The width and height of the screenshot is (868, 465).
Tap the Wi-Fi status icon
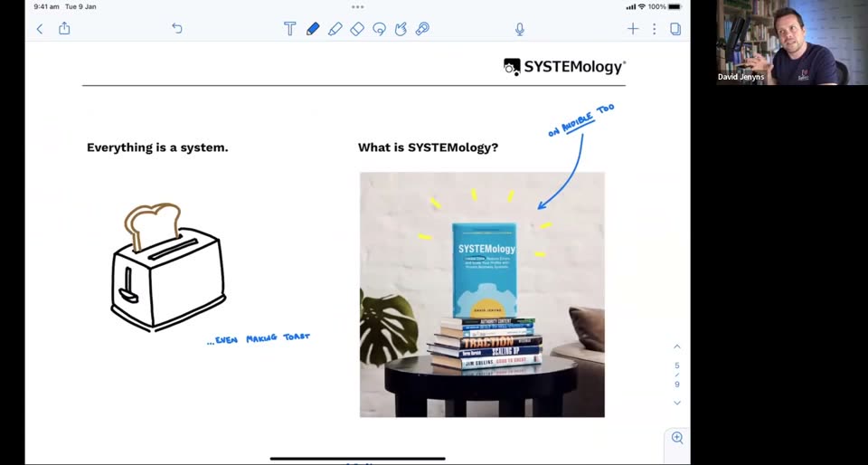click(642, 6)
